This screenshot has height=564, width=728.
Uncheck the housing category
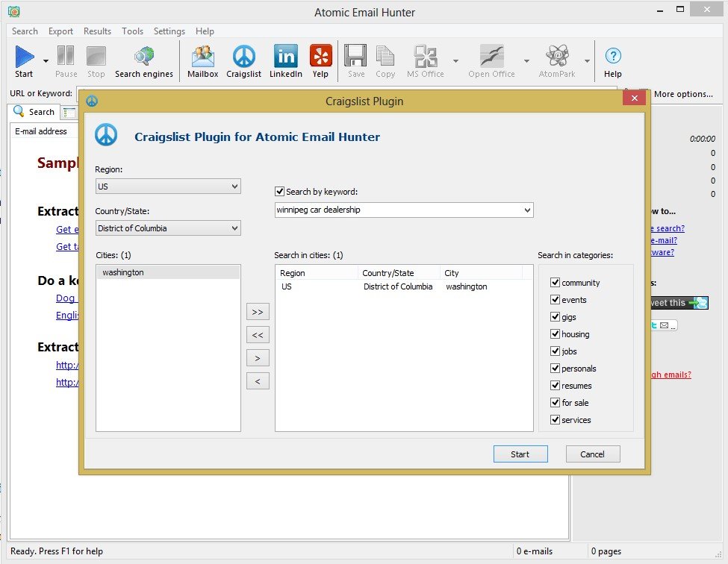555,333
